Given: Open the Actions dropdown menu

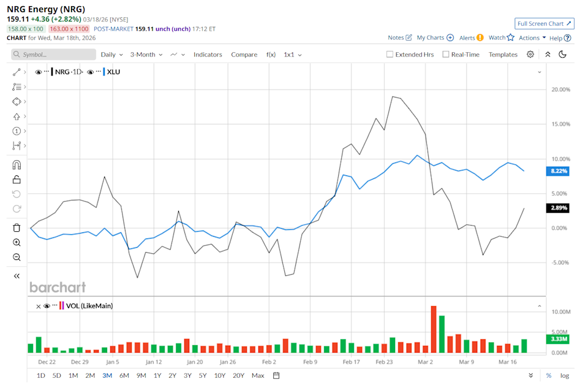Looking at the screenshot, I should click(529, 37).
